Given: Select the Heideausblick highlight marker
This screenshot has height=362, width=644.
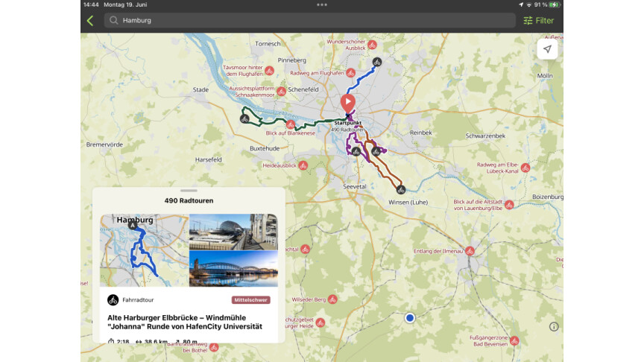Looking at the screenshot, I should [x=303, y=165].
